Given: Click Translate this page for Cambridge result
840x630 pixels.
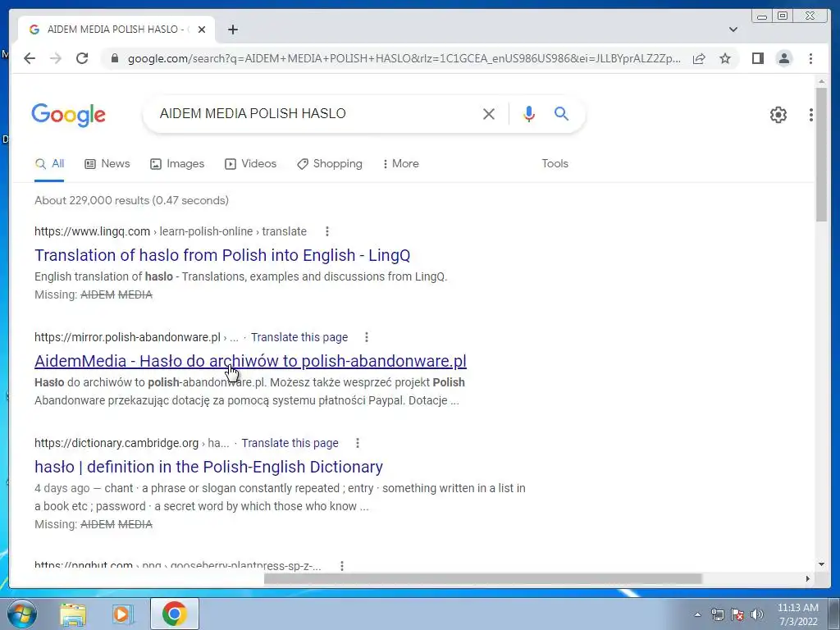Looking at the screenshot, I should point(290,443).
